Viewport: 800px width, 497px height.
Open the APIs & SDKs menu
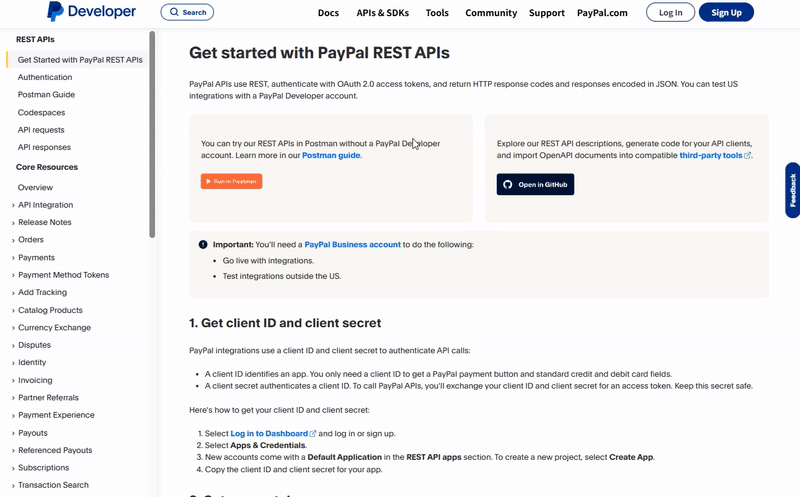(382, 13)
